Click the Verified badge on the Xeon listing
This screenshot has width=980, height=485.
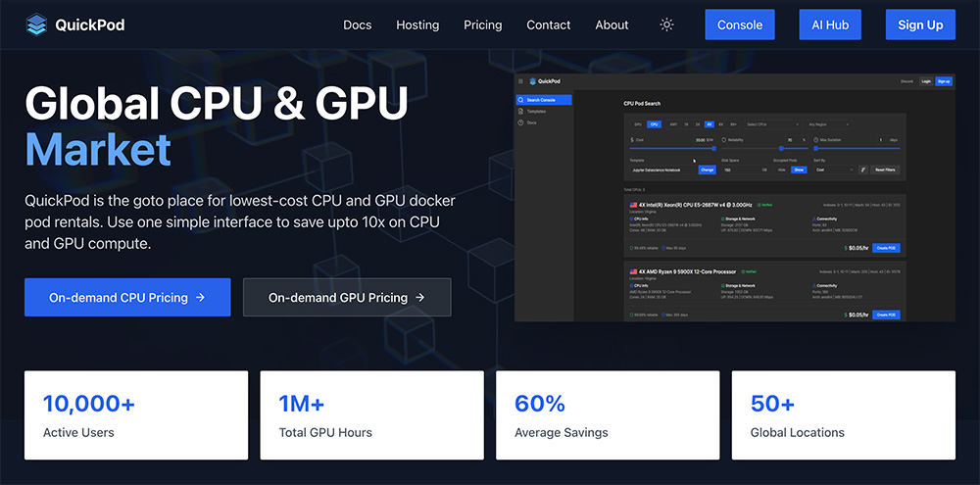pos(765,205)
